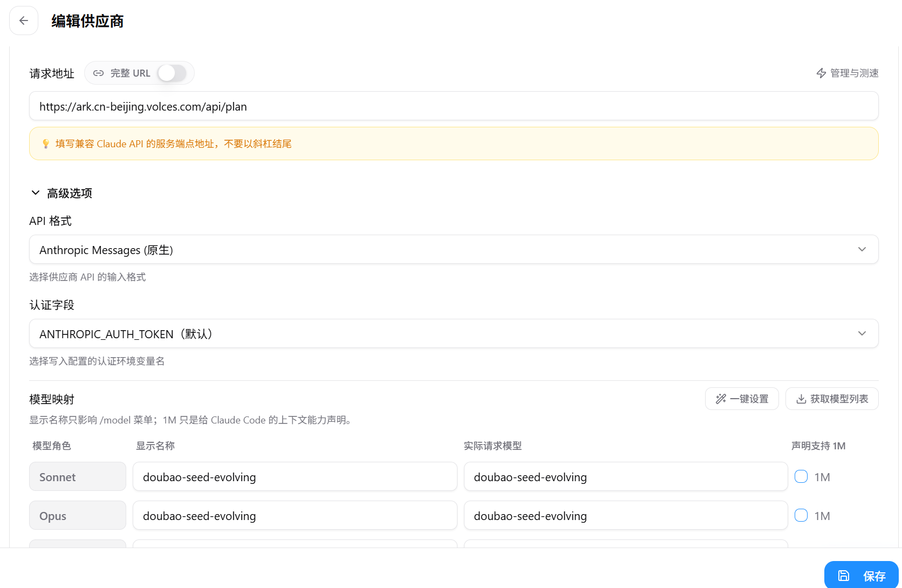Edit the Opus actual request model field
Image resolution: width=902 pixels, height=588 pixels.
[x=626, y=515]
